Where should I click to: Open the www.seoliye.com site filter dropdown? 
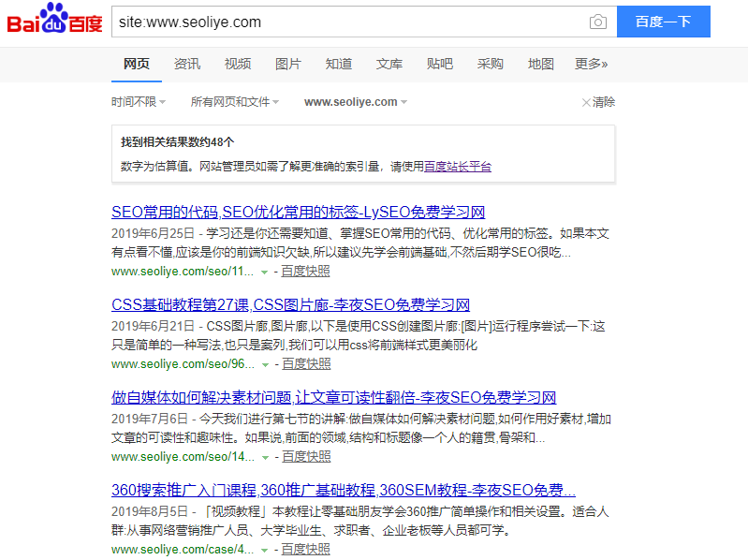point(356,102)
